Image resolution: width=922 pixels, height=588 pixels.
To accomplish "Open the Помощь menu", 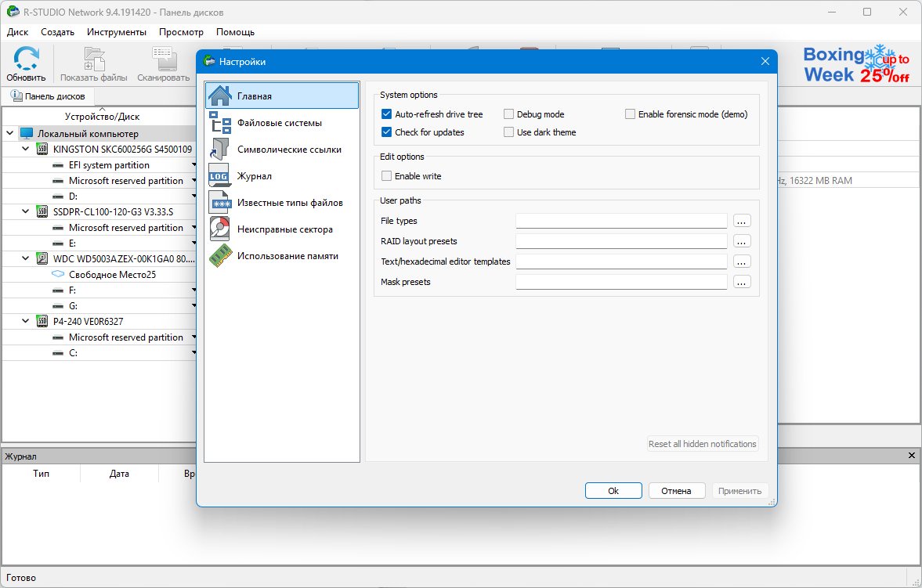I will [x=235, y=32].
